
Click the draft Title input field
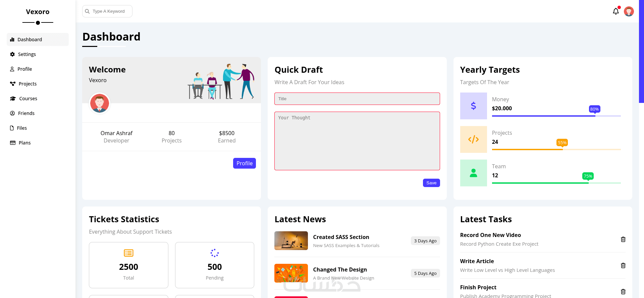[357, 99]
